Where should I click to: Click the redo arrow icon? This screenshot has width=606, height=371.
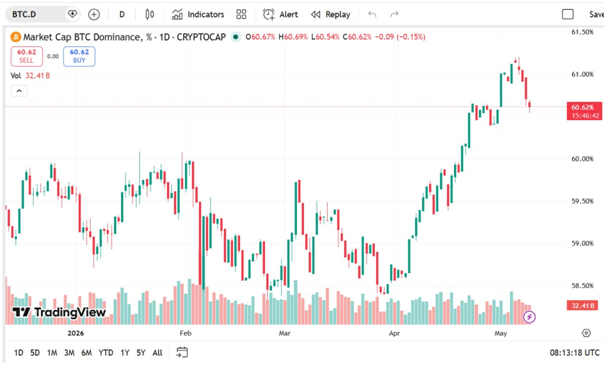pyautogui.click(x=394, y=15)
